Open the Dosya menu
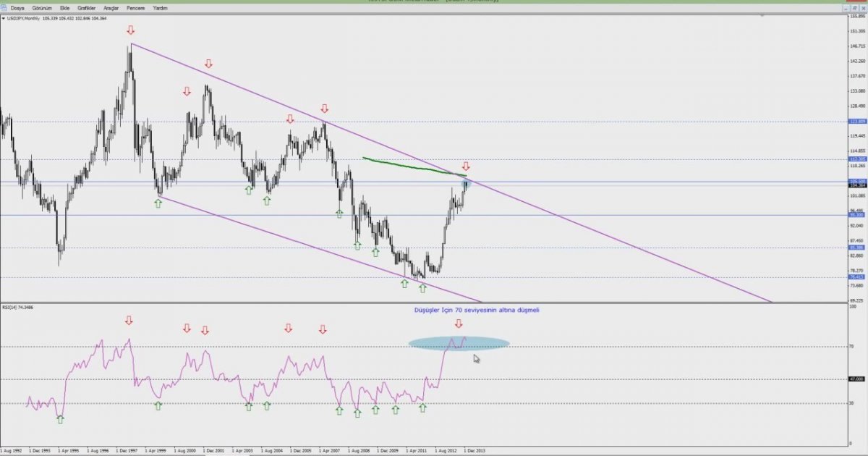The width and height of the screenshot is (868, 456). click(17, 8)
